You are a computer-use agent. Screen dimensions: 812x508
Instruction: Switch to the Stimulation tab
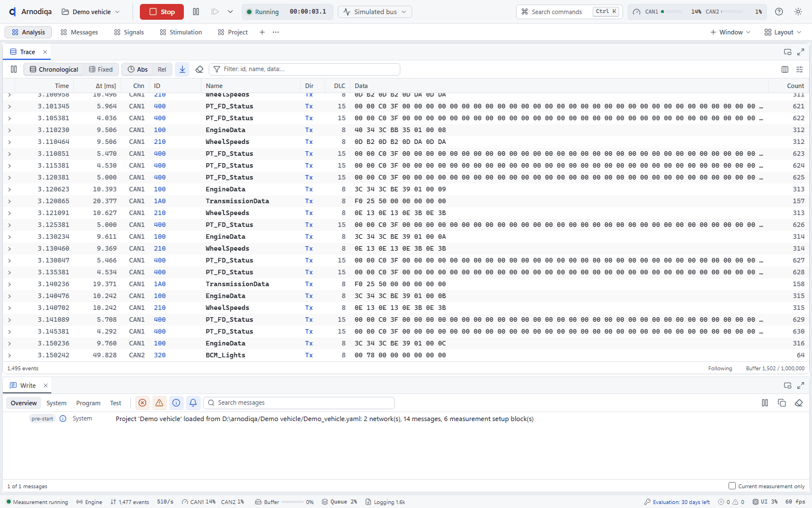(x=181, y=32)
